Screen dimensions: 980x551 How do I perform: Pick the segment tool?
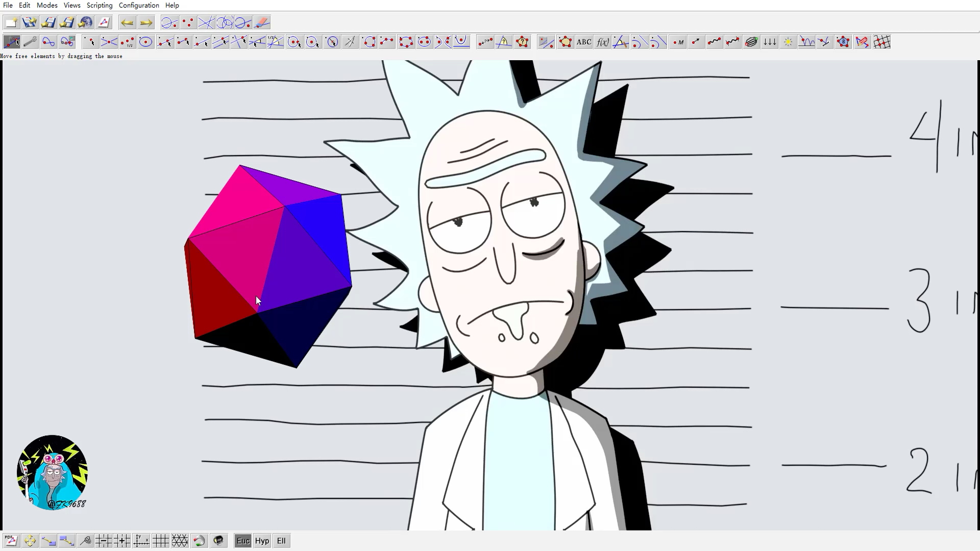point(183,42)
